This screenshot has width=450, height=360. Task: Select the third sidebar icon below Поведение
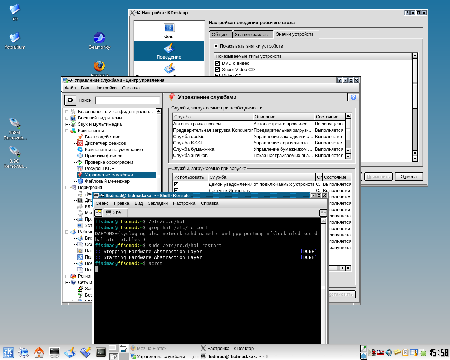169,69
